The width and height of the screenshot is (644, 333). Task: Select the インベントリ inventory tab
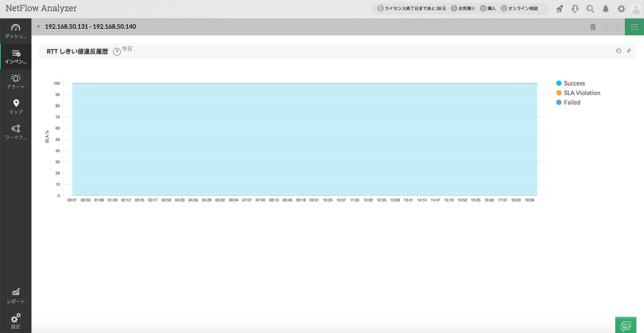click(x=15, y=56)
